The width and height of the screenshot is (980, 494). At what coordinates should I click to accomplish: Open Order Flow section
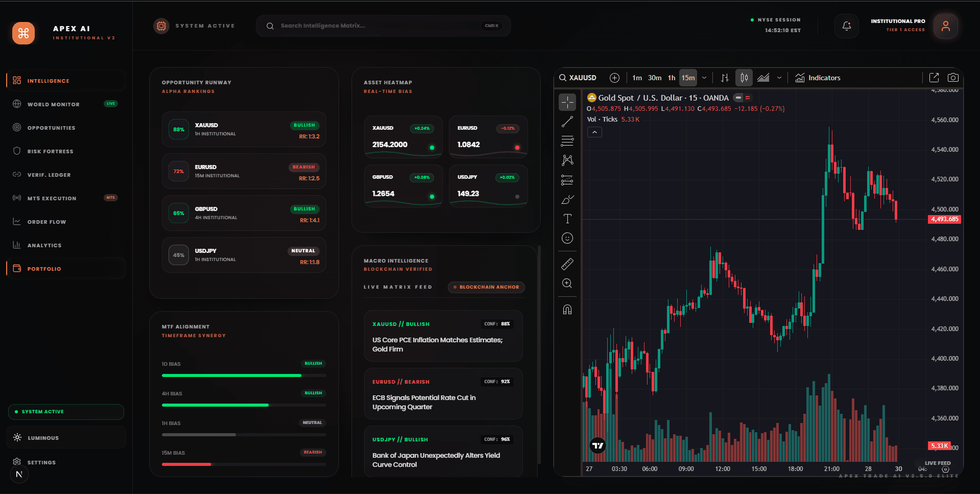66,222
